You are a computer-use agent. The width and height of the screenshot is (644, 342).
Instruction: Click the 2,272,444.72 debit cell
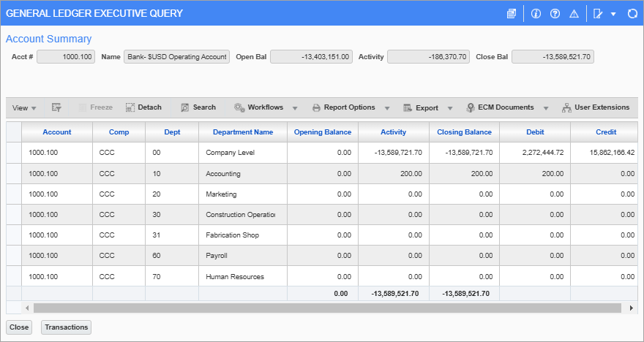click(535, 153)
